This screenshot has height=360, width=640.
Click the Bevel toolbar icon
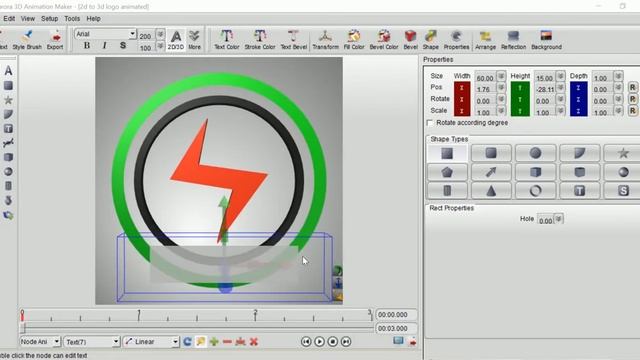point(410,40)
